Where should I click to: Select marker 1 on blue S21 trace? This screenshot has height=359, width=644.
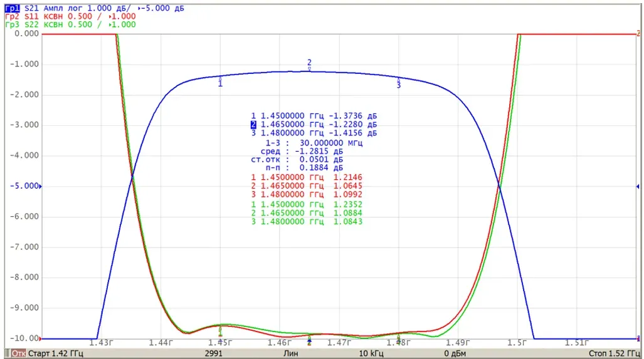click(x=220, y=81)
